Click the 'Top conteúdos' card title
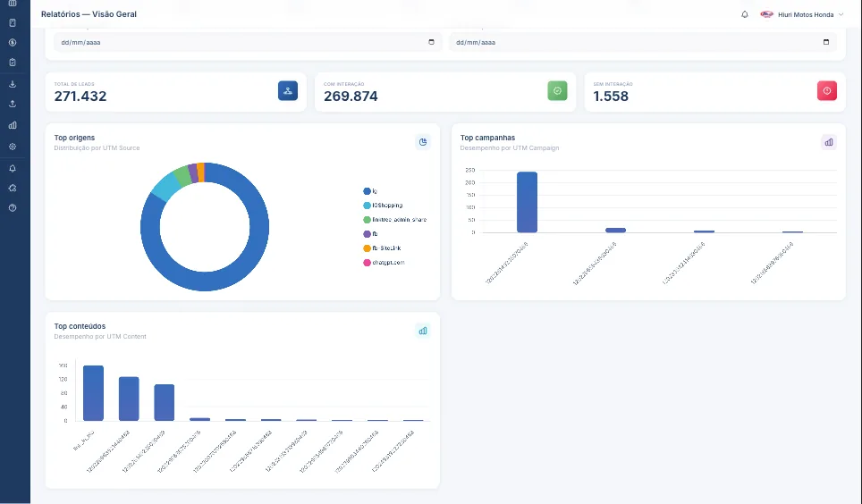 [80, 326]
